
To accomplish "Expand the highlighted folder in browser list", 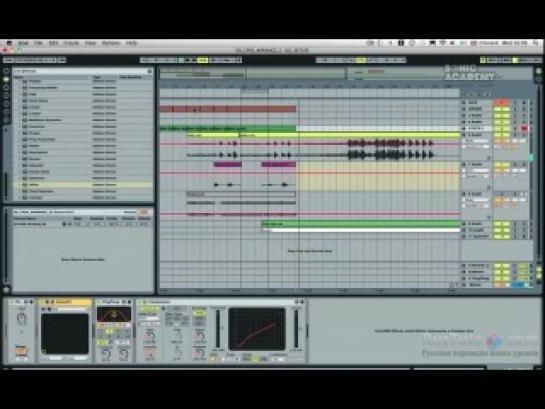I will pos(19,185).
